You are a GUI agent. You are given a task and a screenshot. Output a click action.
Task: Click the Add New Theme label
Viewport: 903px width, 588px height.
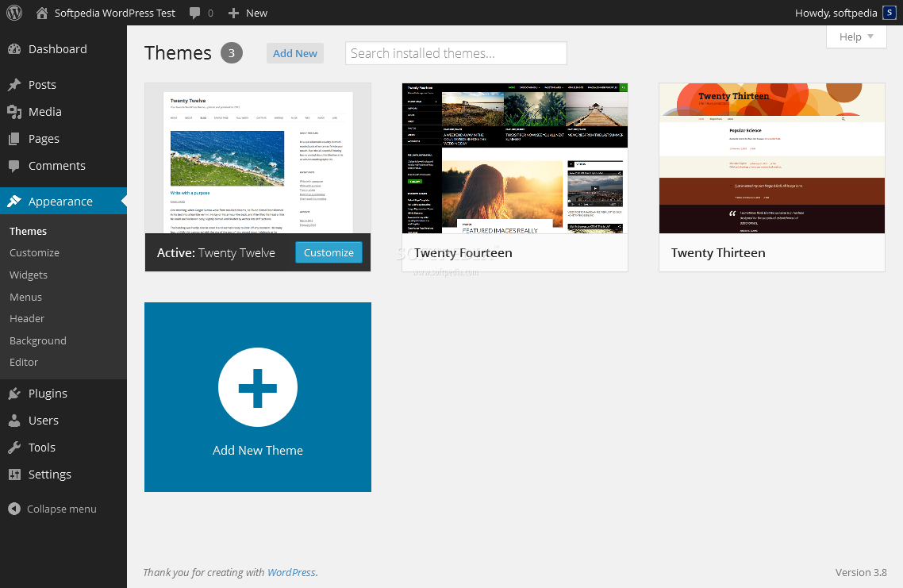[x=257, y=451]
